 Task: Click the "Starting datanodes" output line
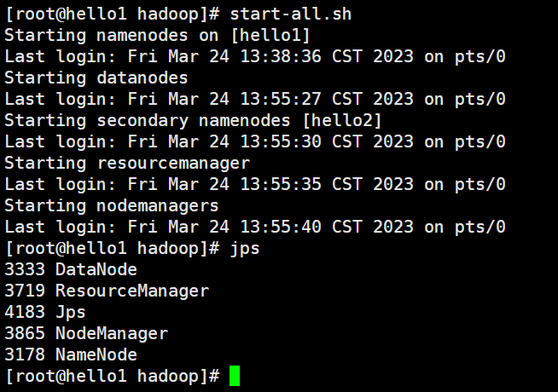click(96, 78)
